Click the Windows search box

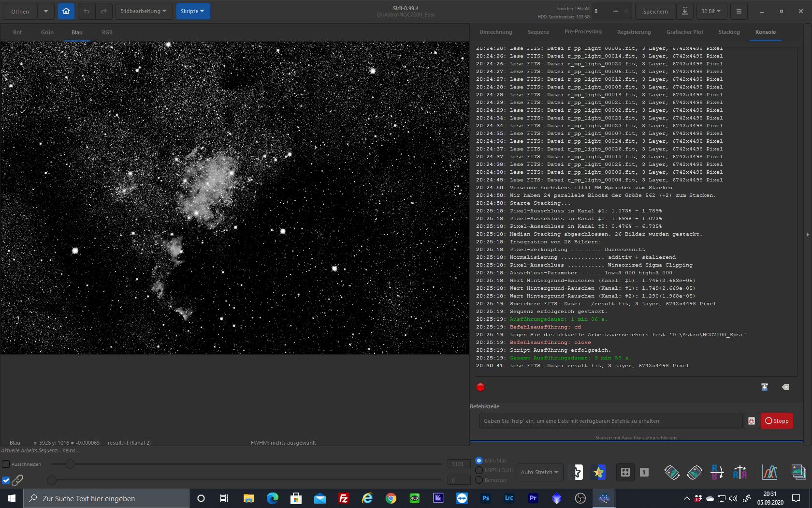click(x=106, y=498)
